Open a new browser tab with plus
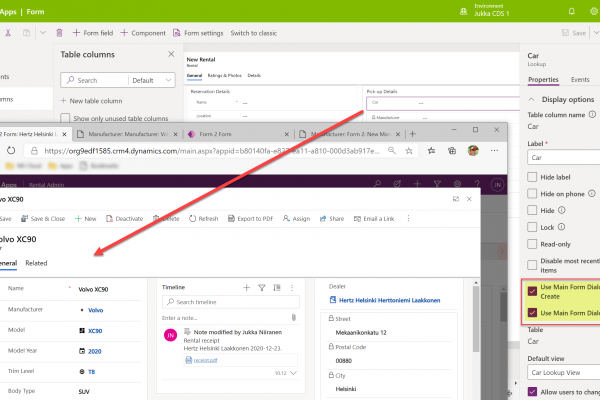Image resolution: width=600 pixels, height=400 pixels. (x=412, y=134)
